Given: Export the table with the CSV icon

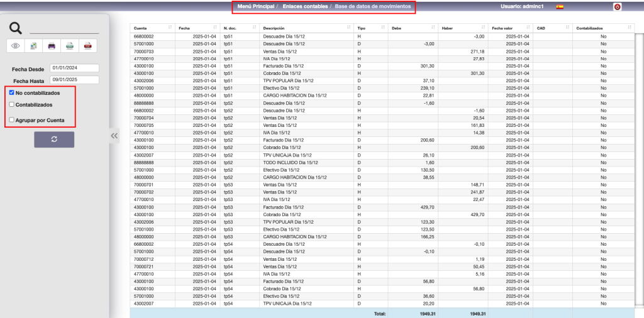Looking at the screenshot, I should 70,46.
